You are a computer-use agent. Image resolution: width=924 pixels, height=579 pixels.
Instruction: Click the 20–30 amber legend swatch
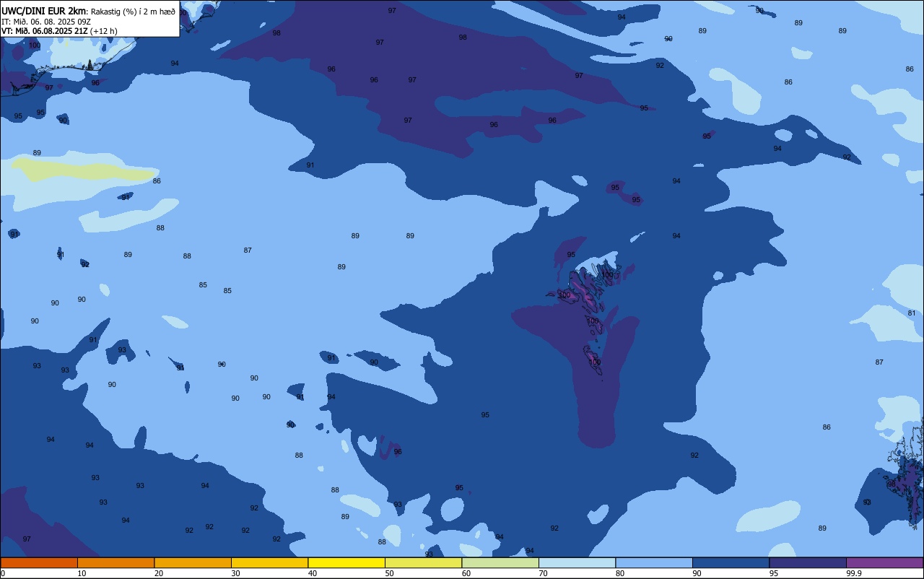pyautogui.click(x=193, y=562)
